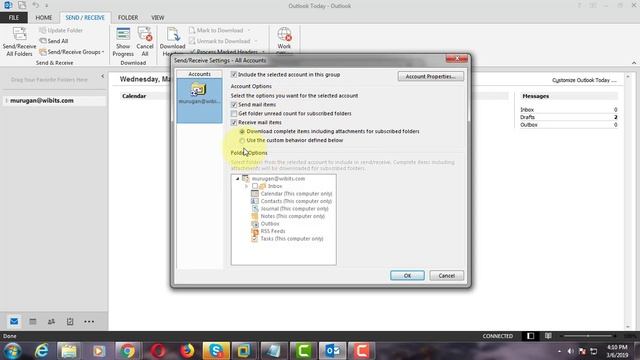Minimize the folder pane with chevron
This screenshot has width=640, height=360.
[x=102, y=76]
